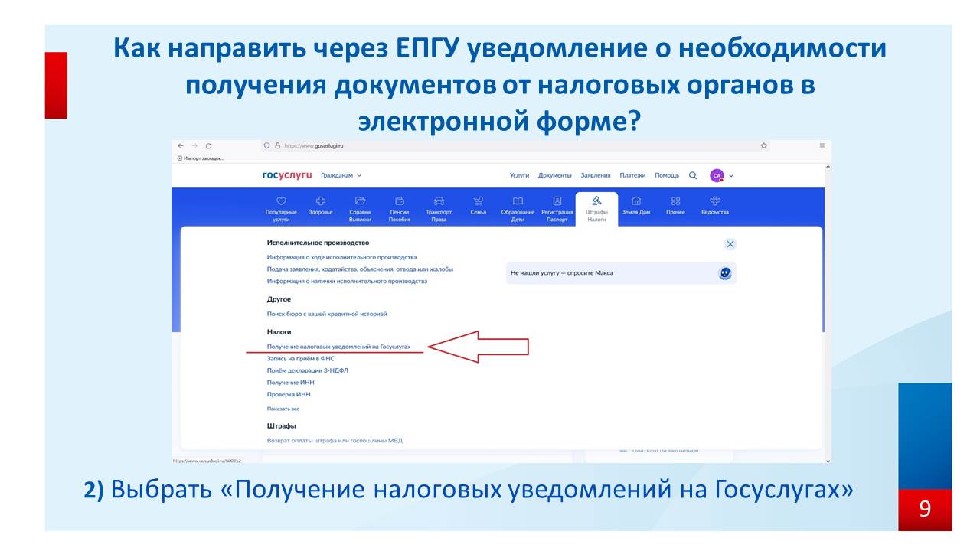The width and height of the screenshot is (980, 551).
Task: Open the browser hamburger menu
Action: click(x=822, y=145)
